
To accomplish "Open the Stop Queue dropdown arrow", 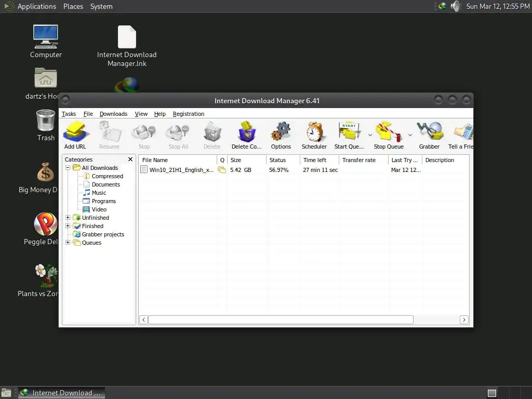I will (410, 135).
